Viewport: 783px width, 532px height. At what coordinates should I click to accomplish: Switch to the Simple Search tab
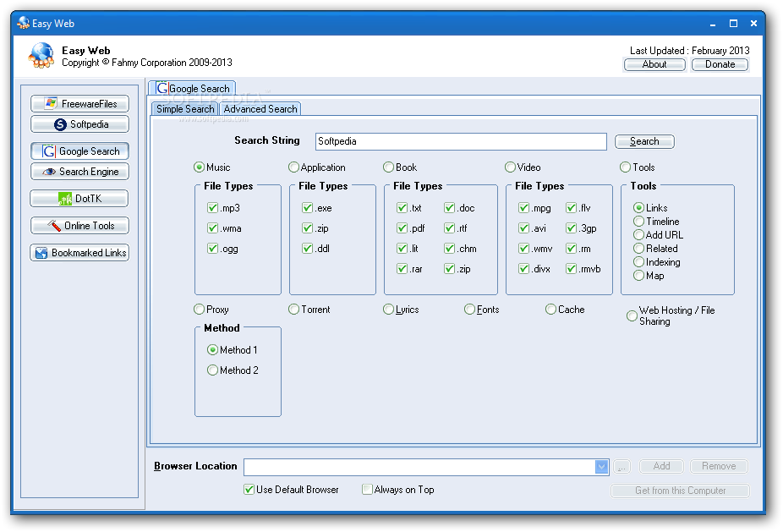(185, 109)
